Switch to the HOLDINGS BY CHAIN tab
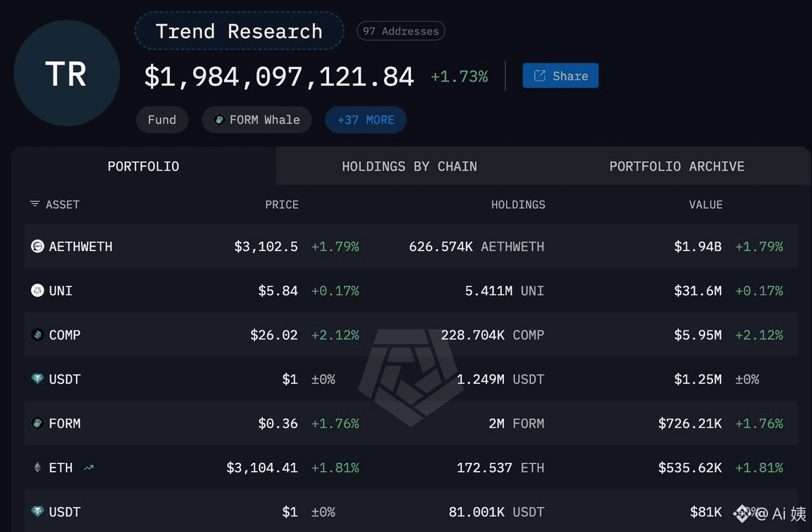 409,166
